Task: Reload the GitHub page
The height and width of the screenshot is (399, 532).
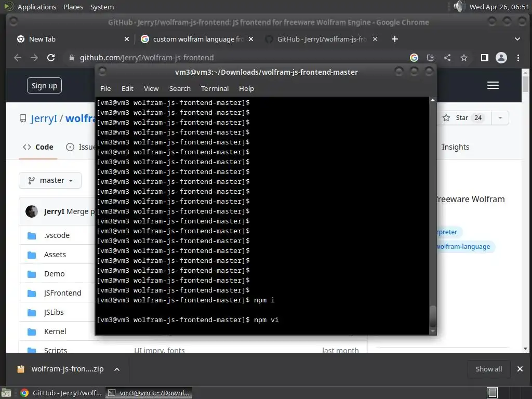Action: (x=51, y=58)
